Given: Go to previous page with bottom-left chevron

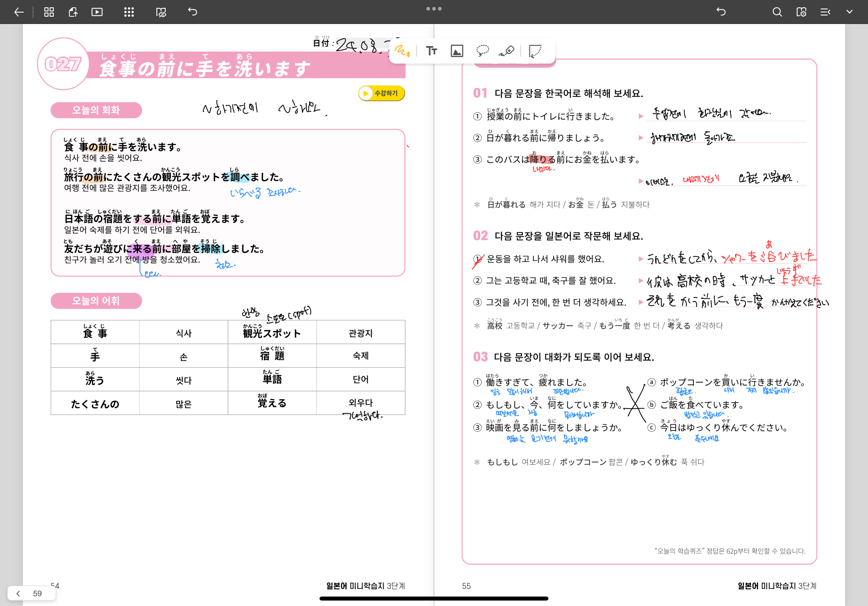Looking at the screenshot, I should 18,593.
